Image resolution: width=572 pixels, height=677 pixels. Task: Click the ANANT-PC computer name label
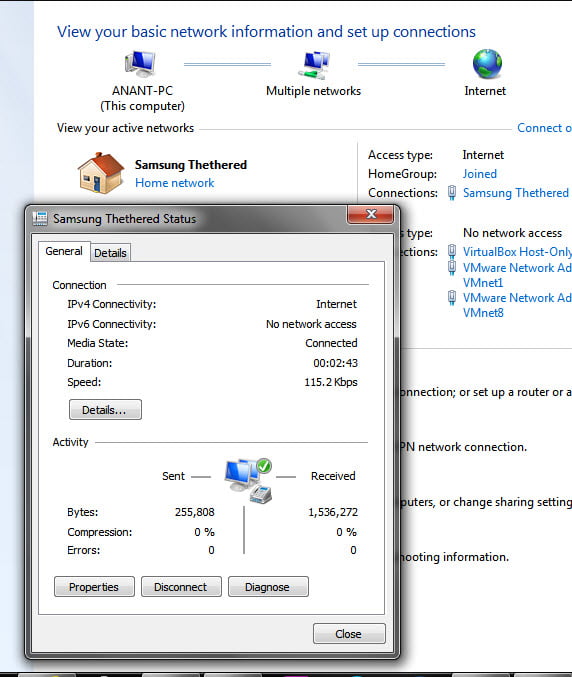(x=142, y=91)
